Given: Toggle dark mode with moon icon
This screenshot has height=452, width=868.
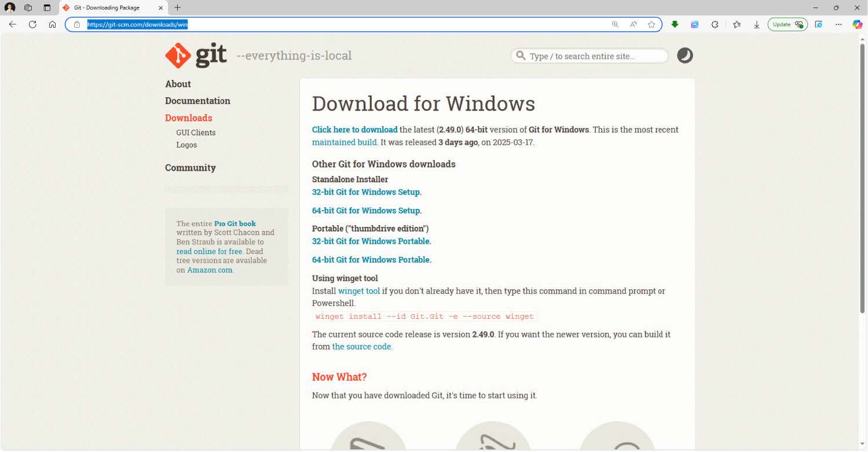Looking at the screenshot, I should (685, 56).
